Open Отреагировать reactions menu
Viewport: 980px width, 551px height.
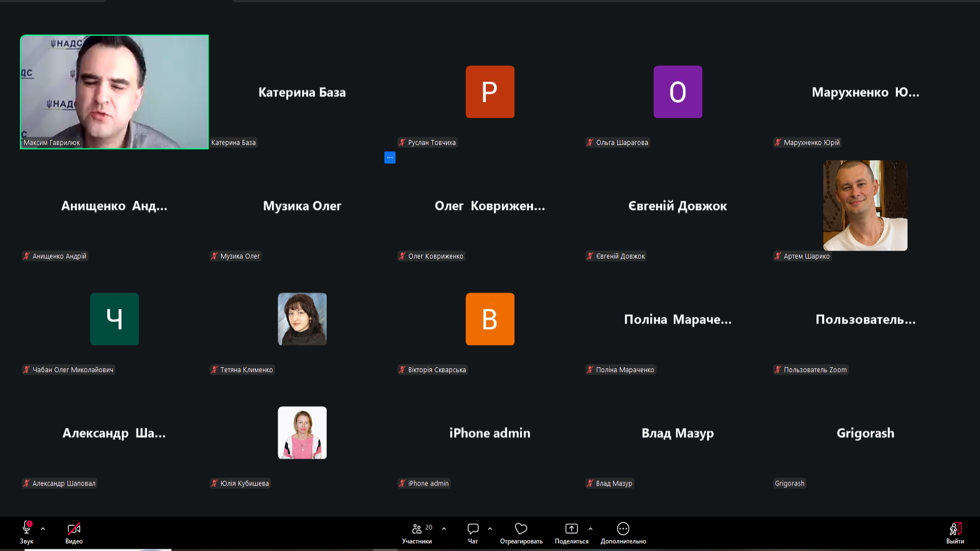coord(521,533)
